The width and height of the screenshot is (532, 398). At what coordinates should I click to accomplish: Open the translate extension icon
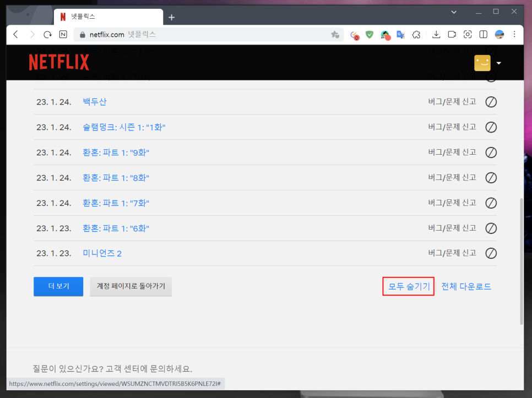(x=400, y=34)
